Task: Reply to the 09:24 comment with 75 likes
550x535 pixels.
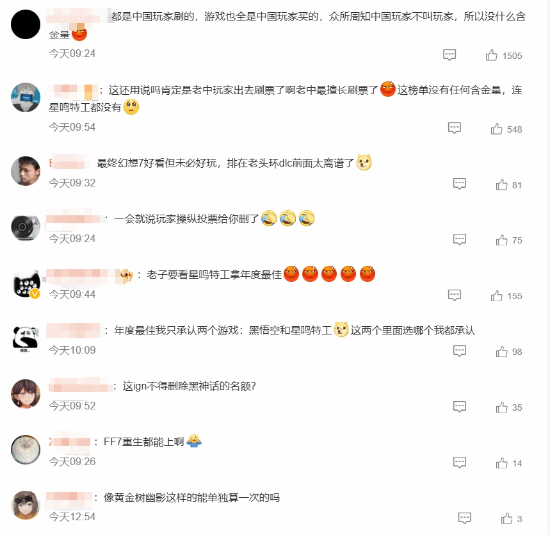Action: click(x=459, y=239)
